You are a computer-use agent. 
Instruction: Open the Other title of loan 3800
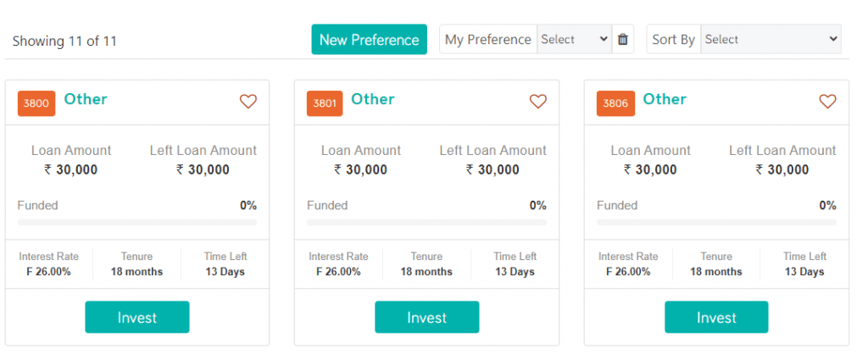(x=86, y=99)
